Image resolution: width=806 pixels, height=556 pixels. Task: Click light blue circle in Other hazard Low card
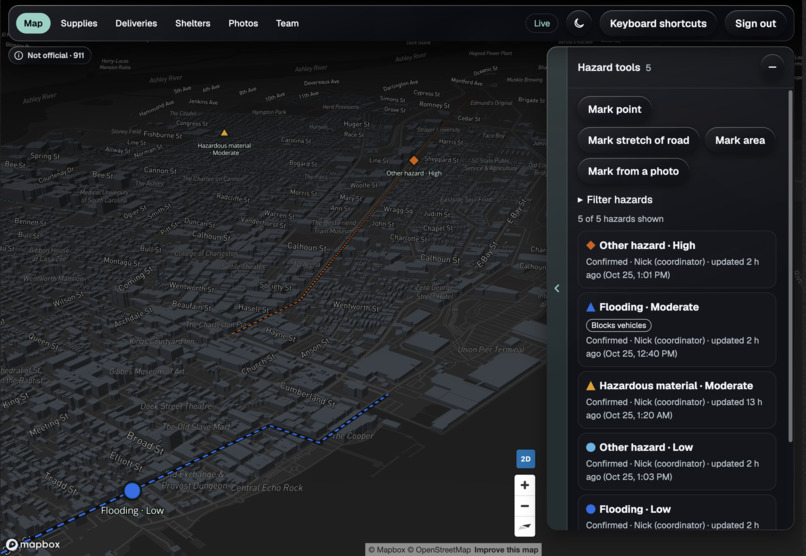pyautogui.click(x=591, y=447)
